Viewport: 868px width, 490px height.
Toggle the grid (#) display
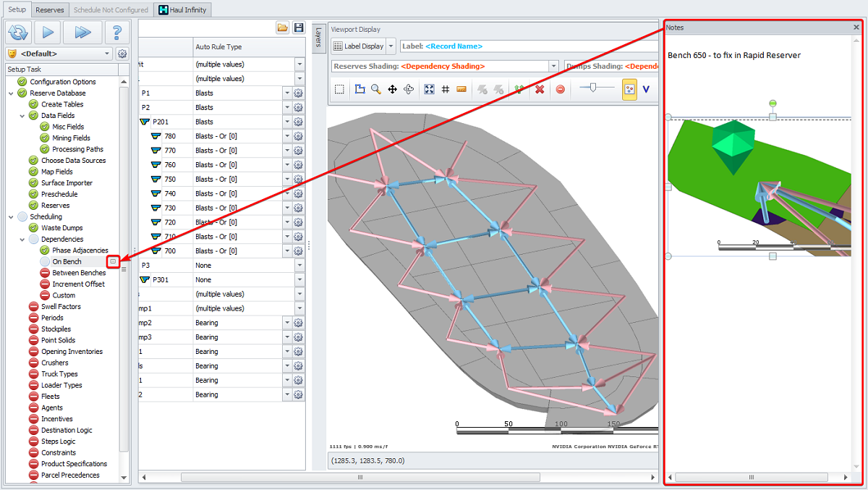tap(446, 89)
